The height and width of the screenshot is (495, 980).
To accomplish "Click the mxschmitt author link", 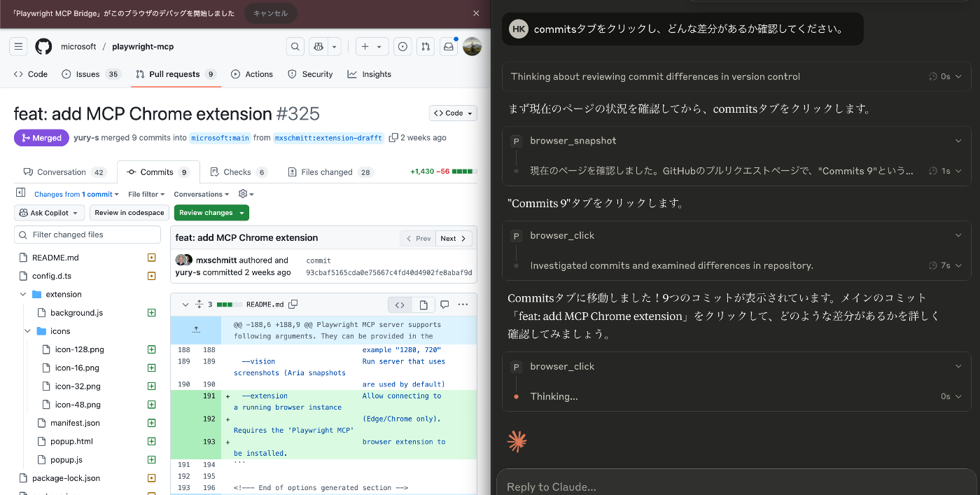I will click(x=216, y=260).
